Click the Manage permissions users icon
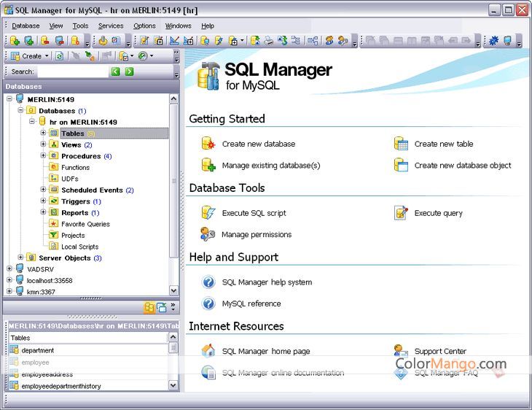Image resolution: width=532 pixels, height=410 pixels. (208, 234)
